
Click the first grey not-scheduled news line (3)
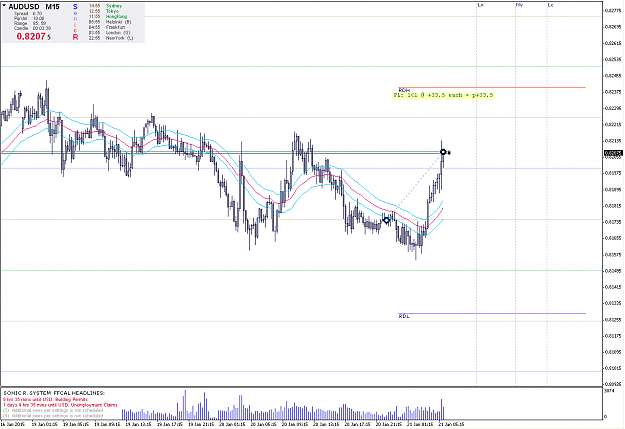pyautogui.click(x=53, y=410)
